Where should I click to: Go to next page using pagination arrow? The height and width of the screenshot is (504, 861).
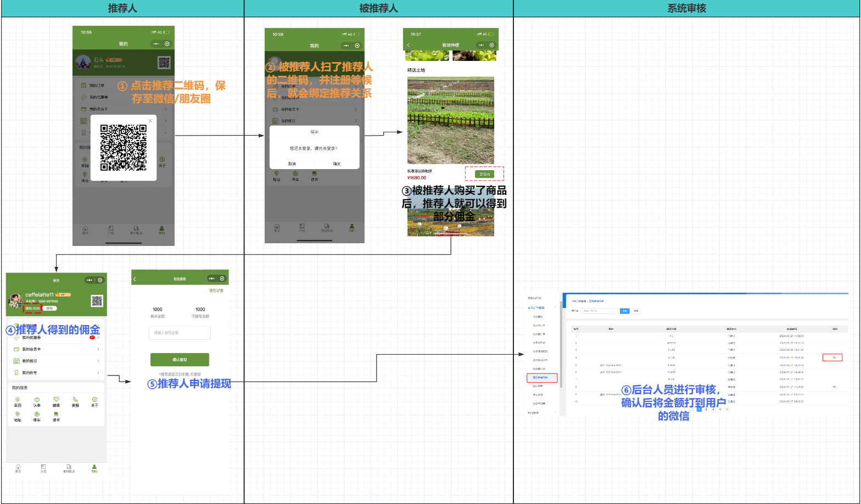pos(727,409)
